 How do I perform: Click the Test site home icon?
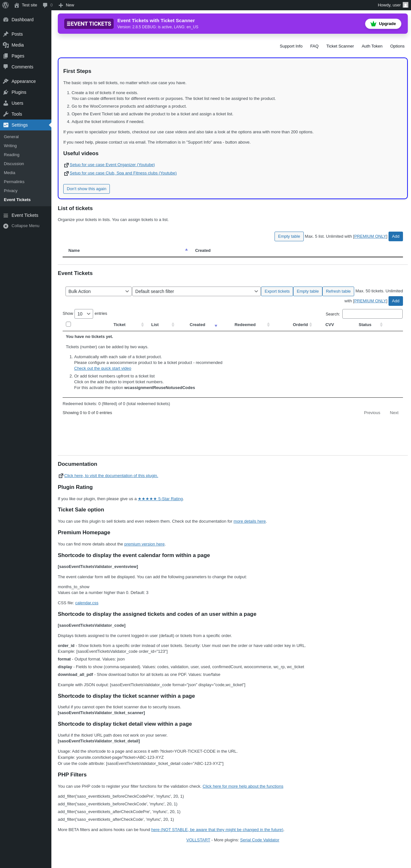click(16, 5)
